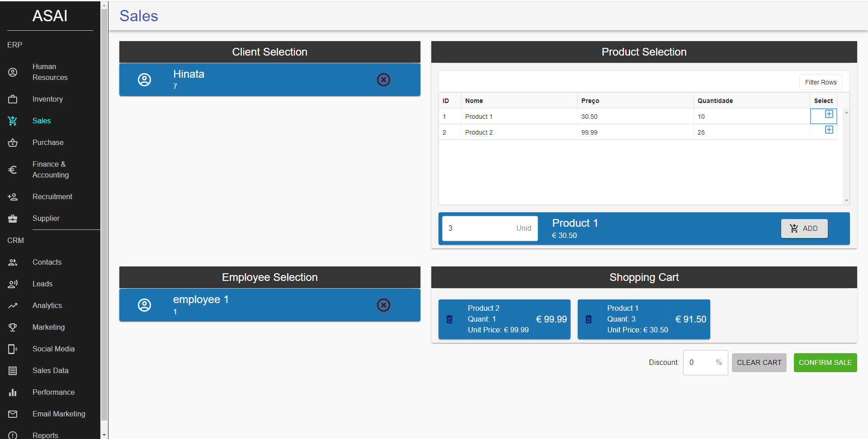The image size is (868, 439).
Task: Click the Marketing trophy icon
Action: [x=13, y=327]
